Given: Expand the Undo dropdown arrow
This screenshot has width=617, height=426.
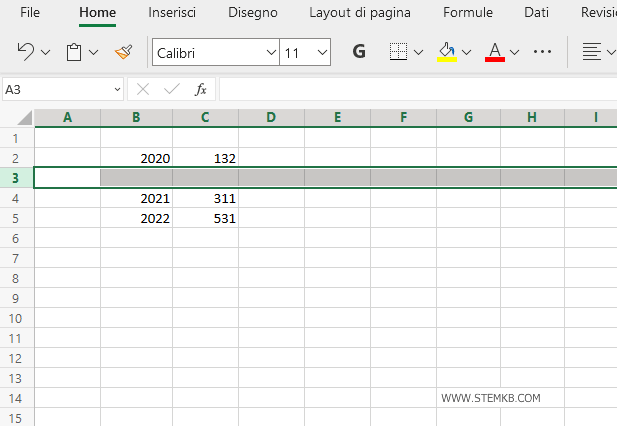Looking at the screenshot, I should (44, 52).
